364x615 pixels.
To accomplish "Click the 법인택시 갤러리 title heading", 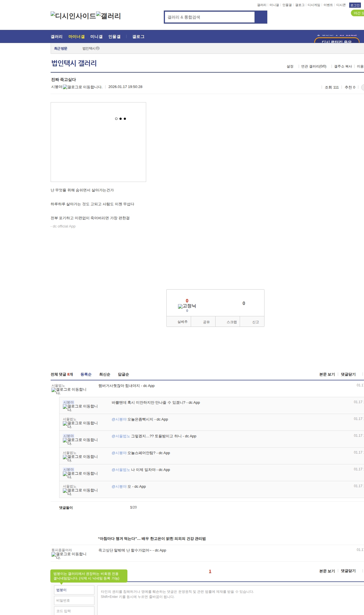I will (74, 63).
